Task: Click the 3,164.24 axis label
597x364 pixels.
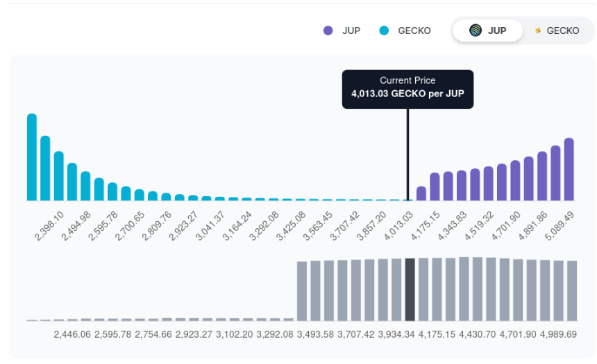Action: point(237,226)
